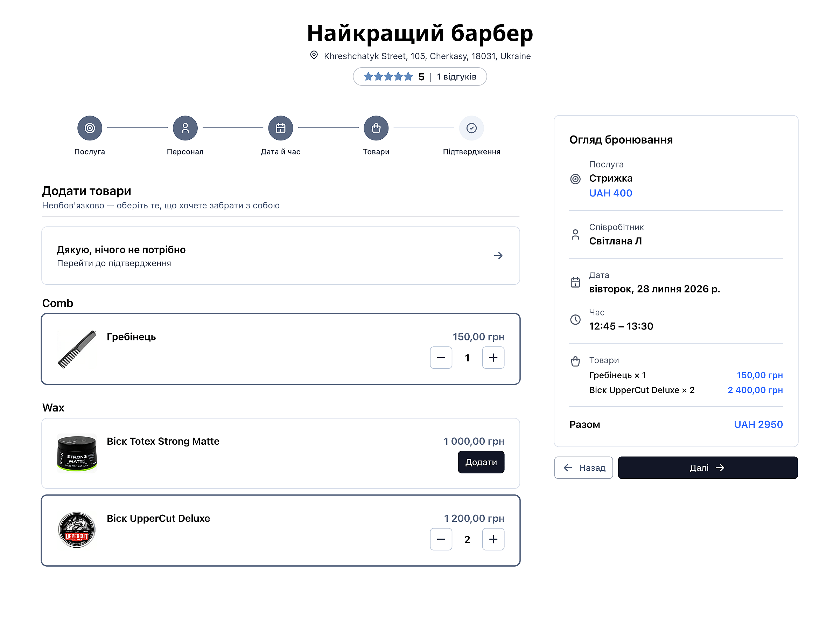Click the Далі button to continue
Screen dimensions: 840x630
click(x=708, y=468)
